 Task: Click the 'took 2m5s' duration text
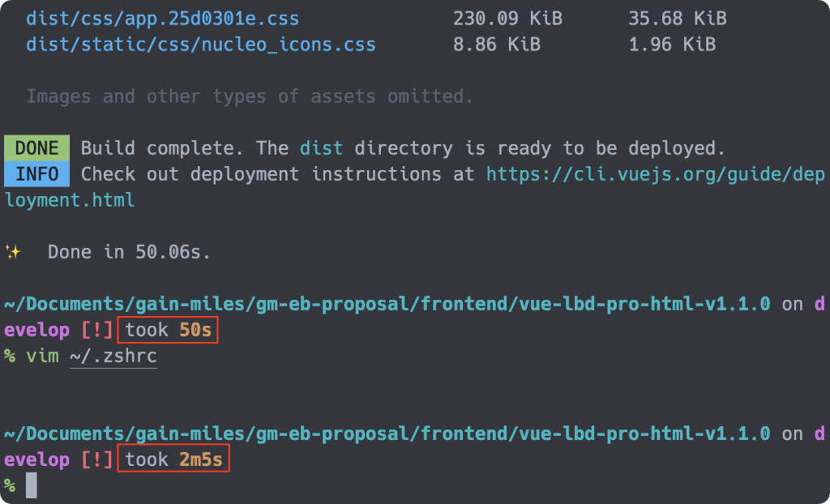[173, 459]
